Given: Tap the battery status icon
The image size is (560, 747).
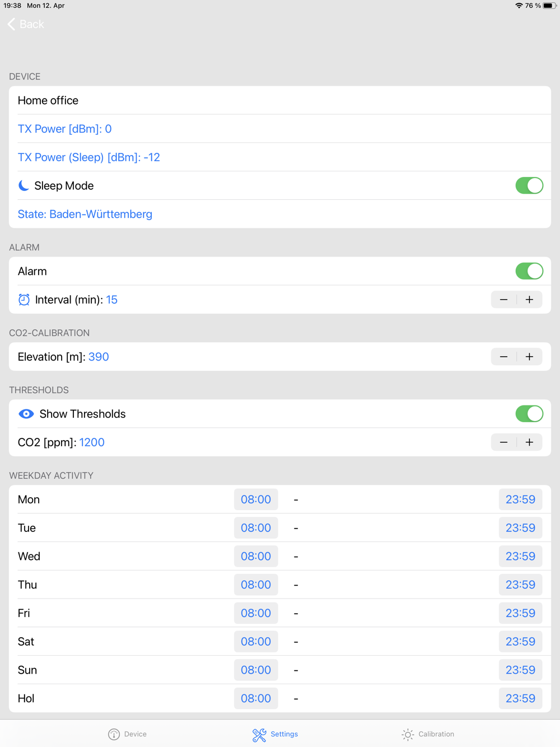Looking at the screenshot, I should (549, 6).
